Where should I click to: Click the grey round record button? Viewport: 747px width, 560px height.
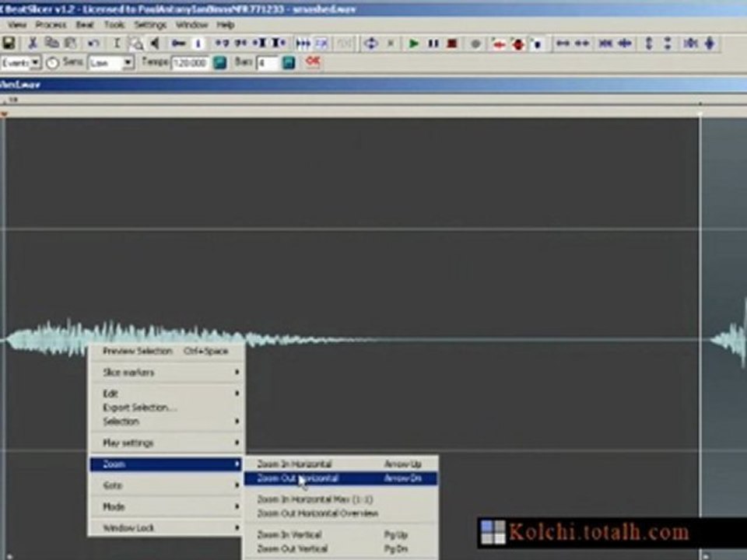coord(475,44)
